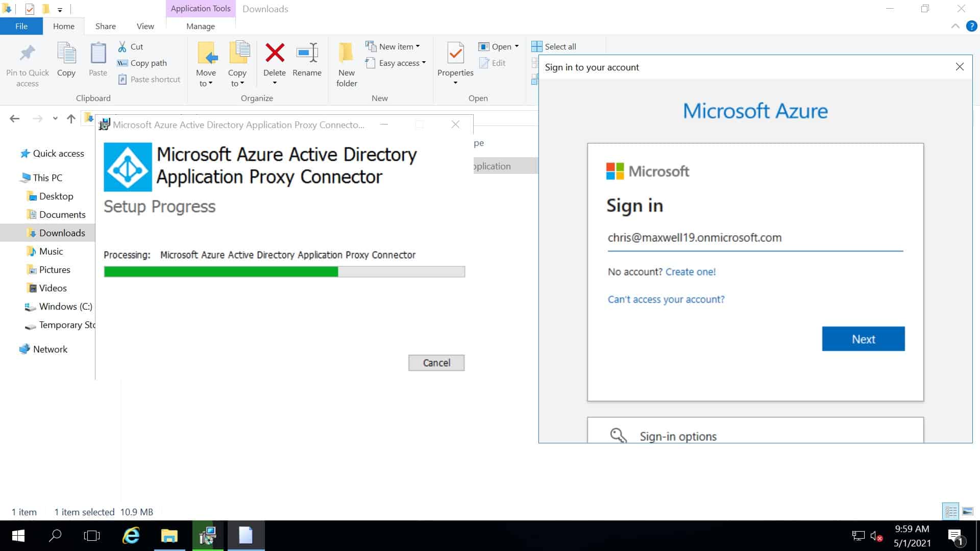The height and width of the screenshot is (551, 980).
Task: Select This PC in navigation pane
Action: point(41,178)
